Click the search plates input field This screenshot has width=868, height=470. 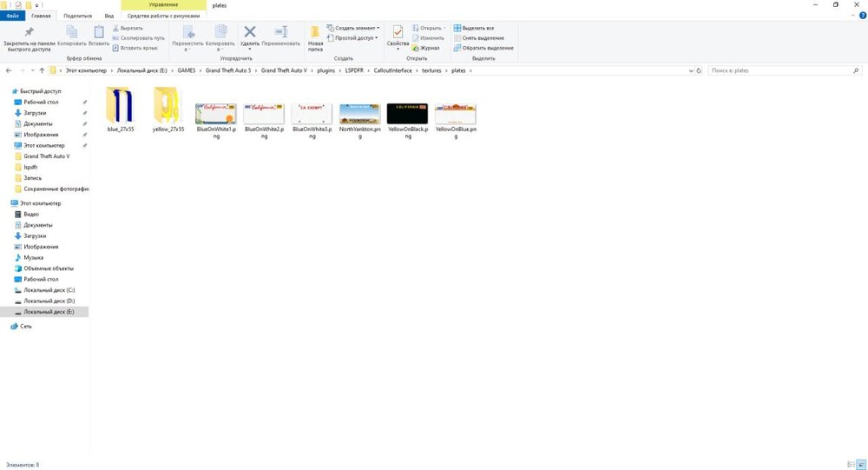[779, 70]
